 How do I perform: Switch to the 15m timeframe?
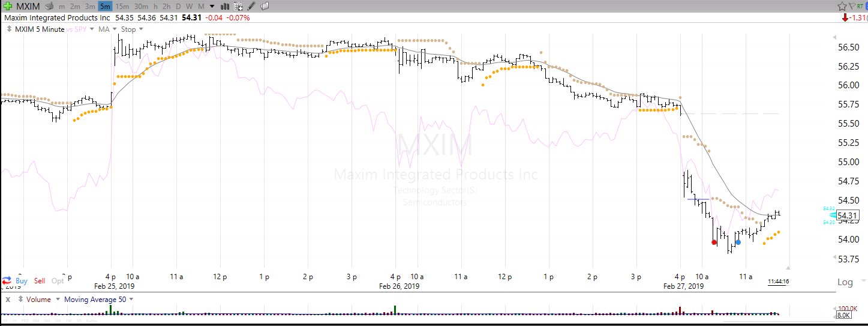122,7
